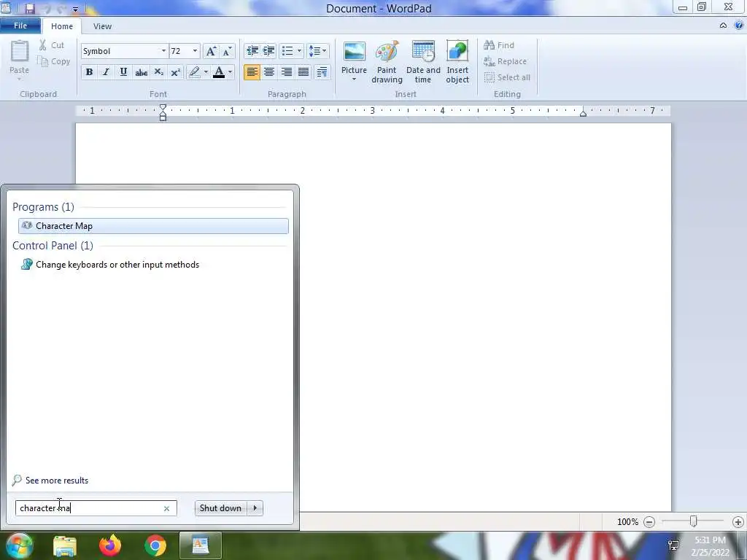Viewport: 747px width, 560px height.
Task: Launch Firefox from the taskbar
Action: pyautogui.click(x=110, y=545)
